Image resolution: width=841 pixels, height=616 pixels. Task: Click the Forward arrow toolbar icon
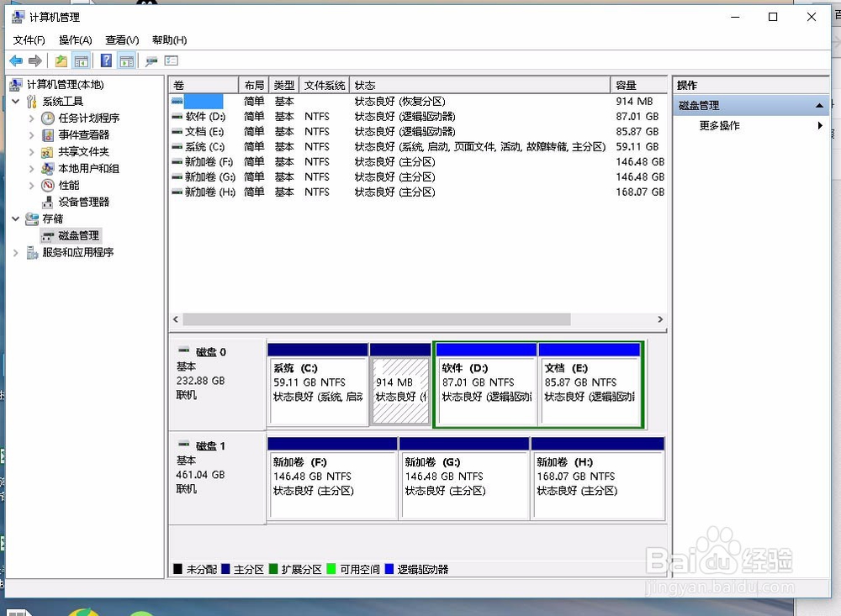tap(34, 61)
